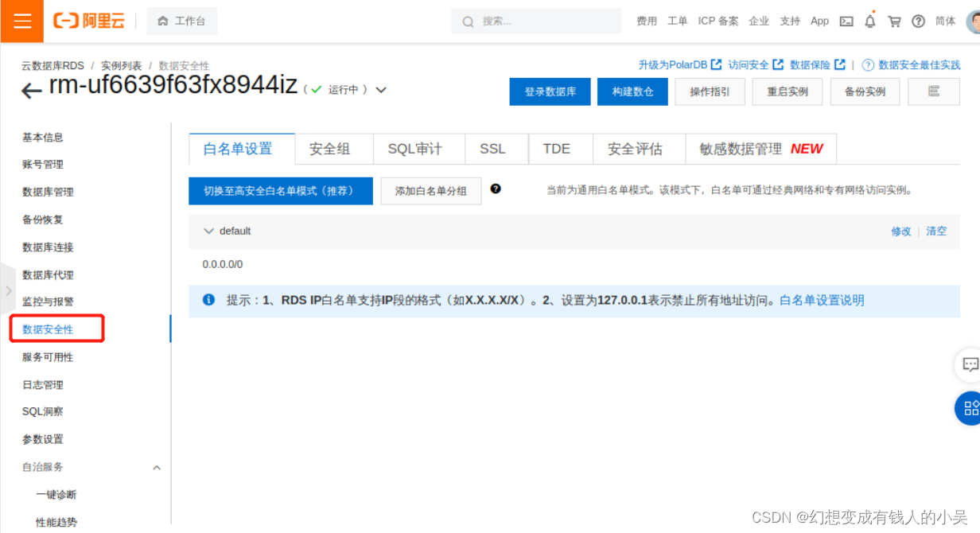Collapse the default whitelist group
Image resolution: width=980 pixels, height=533 pixels.
[208, 231]
